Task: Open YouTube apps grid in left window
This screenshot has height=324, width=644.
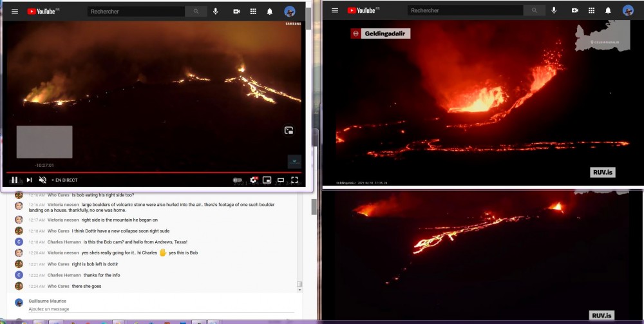Action: coord(253,12)
